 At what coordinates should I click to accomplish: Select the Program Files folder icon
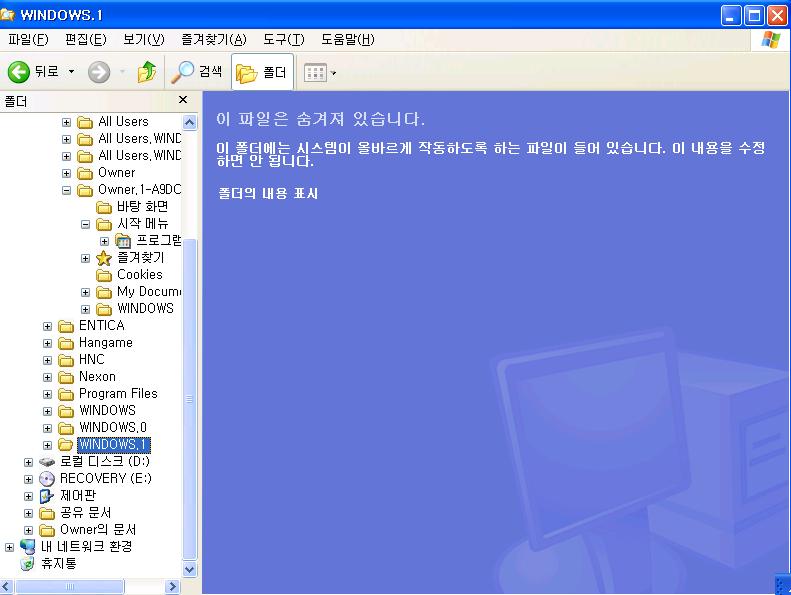click(x=66, y=394)
